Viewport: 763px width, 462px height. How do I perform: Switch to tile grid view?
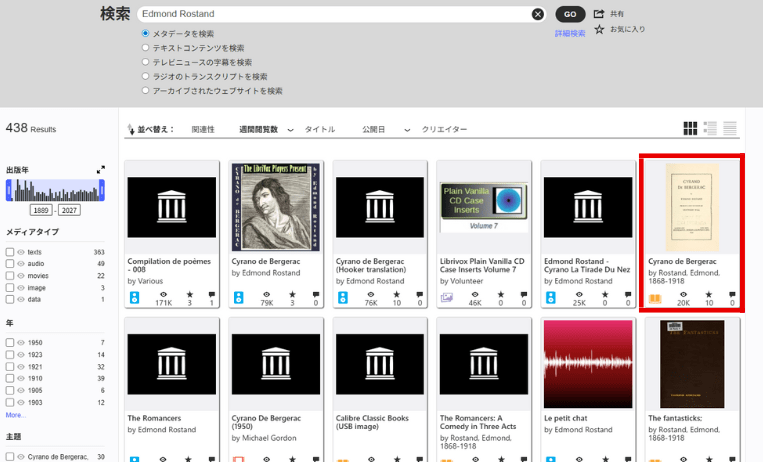point(690,129)
